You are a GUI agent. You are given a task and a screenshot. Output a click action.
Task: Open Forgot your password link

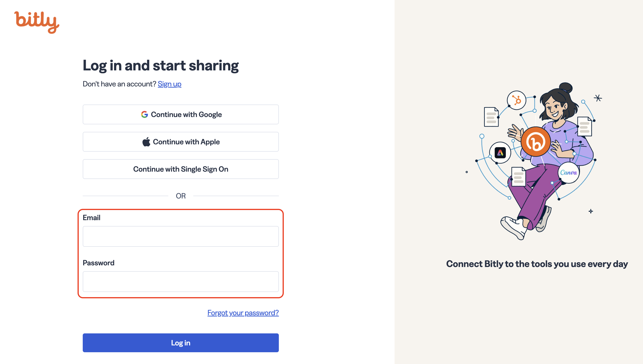point(243,313)
